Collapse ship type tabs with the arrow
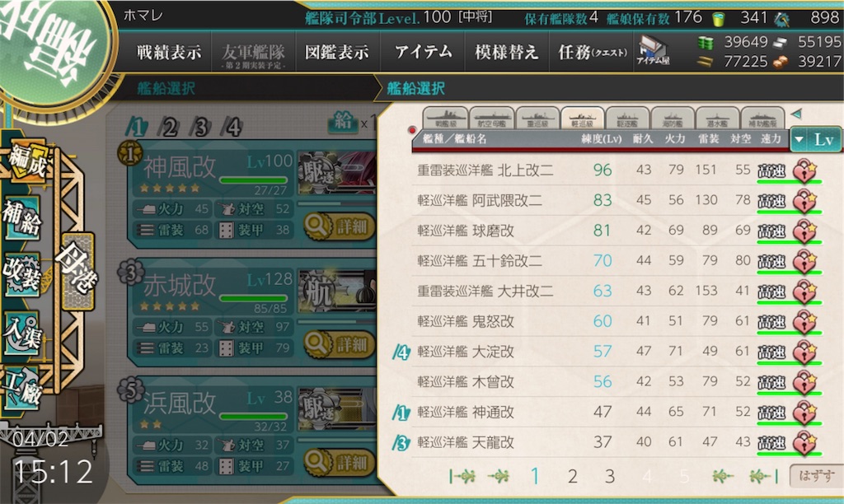This screenshot has height=504, width=844. [796, 114]
